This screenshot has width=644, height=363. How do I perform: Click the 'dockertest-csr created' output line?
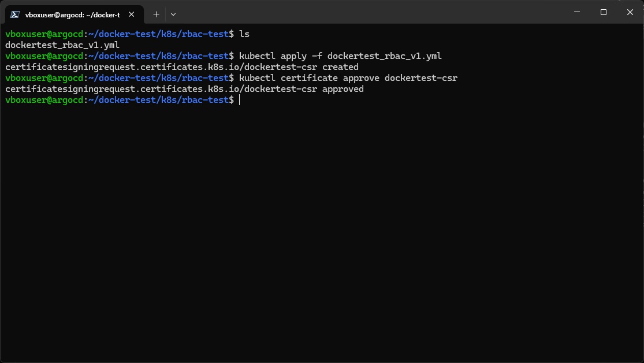tap(182, 67)
